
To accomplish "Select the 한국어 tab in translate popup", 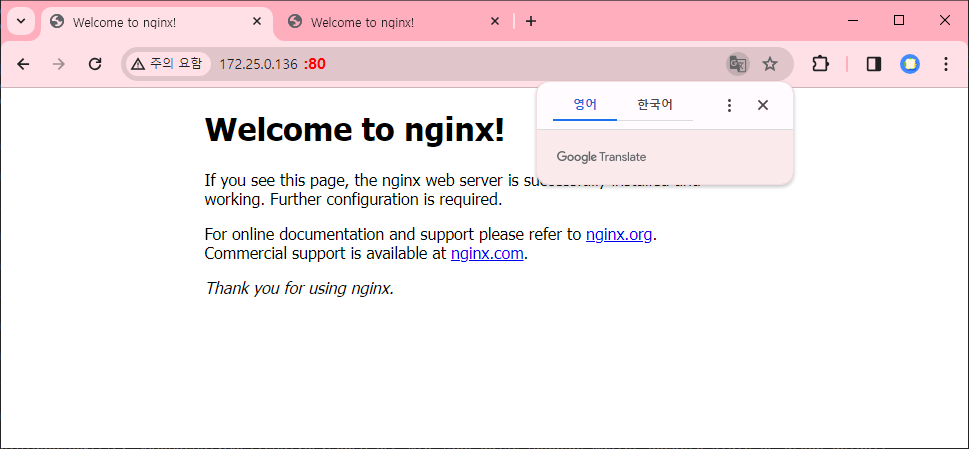I will [x=655, y=104].
